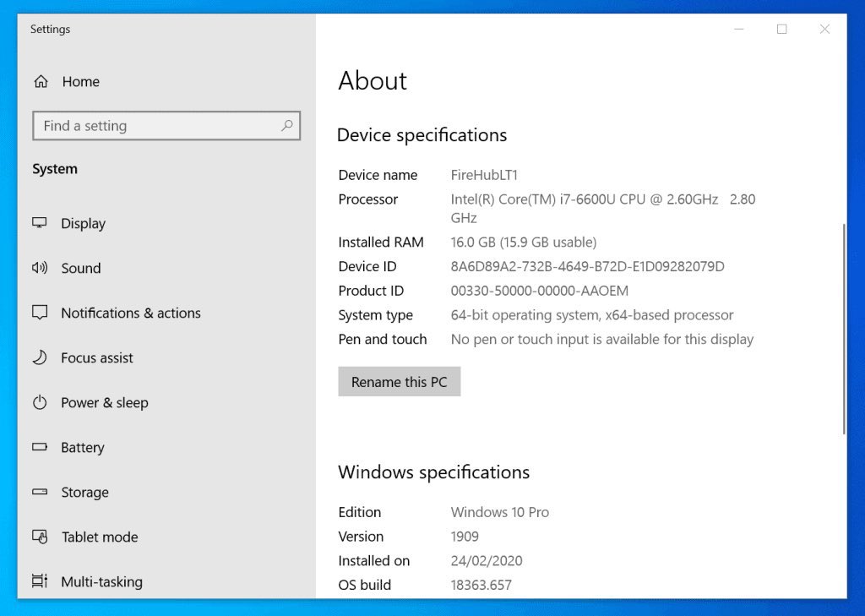
Task: Minimize the Settings window
Action: click(738, 29)
